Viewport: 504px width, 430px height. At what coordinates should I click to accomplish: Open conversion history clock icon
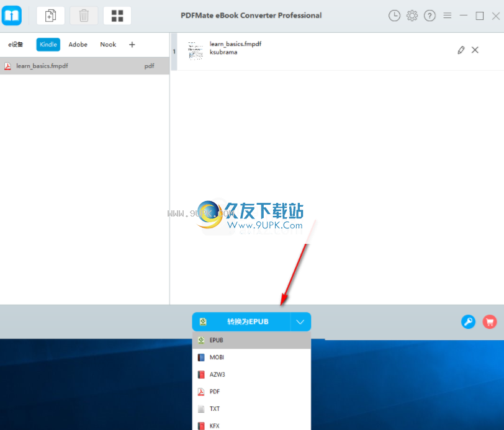click(394, 16)
